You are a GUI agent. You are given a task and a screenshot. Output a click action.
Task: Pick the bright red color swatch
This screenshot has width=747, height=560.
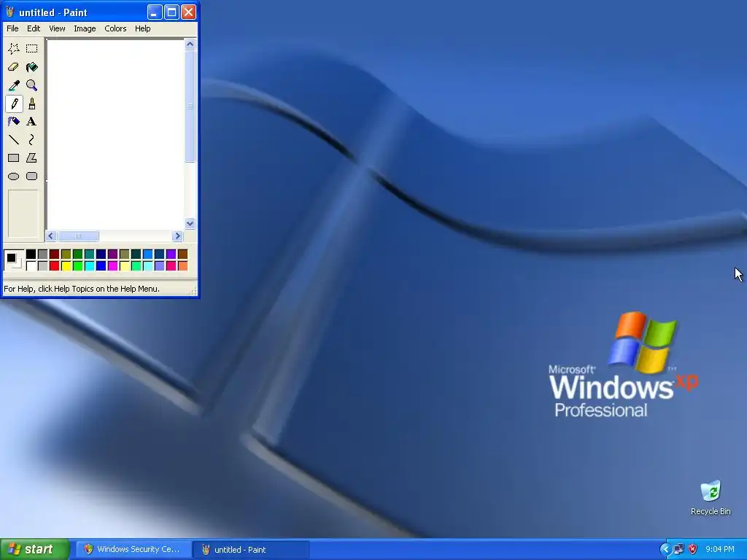click(x=54, y=265)
